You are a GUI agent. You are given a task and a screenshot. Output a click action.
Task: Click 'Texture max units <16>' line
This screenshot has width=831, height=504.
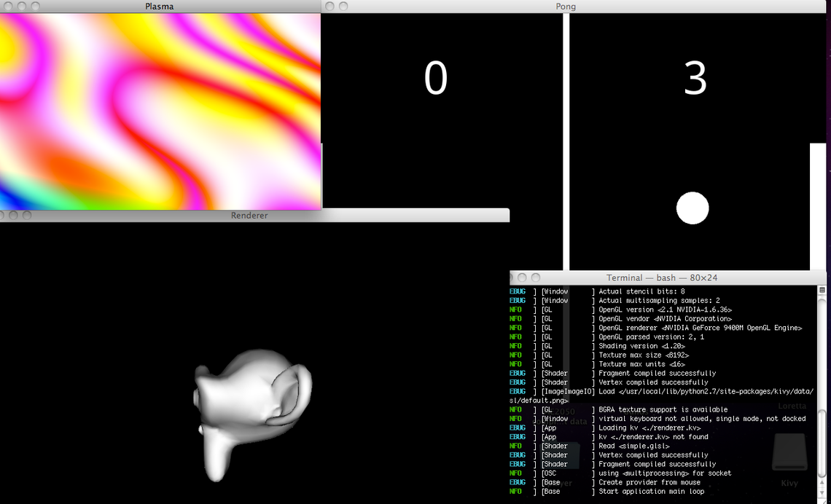[x=641, y=364]
